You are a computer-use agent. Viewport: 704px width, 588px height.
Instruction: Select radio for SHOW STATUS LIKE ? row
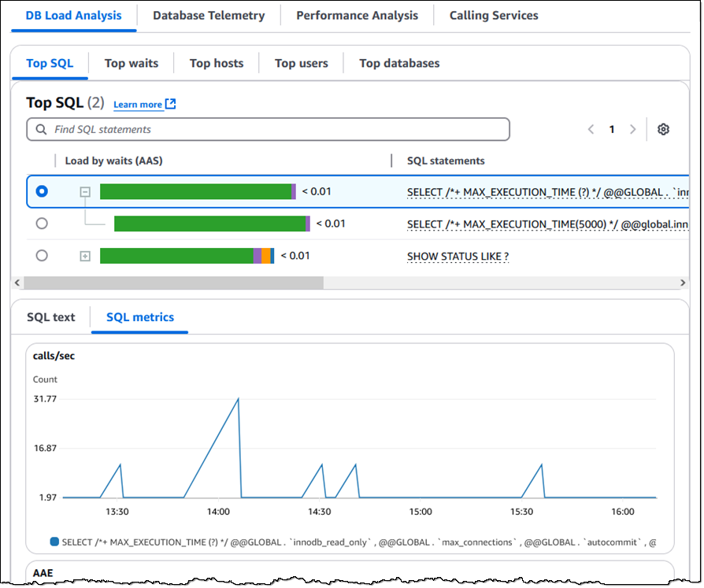(x=42, y=255)
